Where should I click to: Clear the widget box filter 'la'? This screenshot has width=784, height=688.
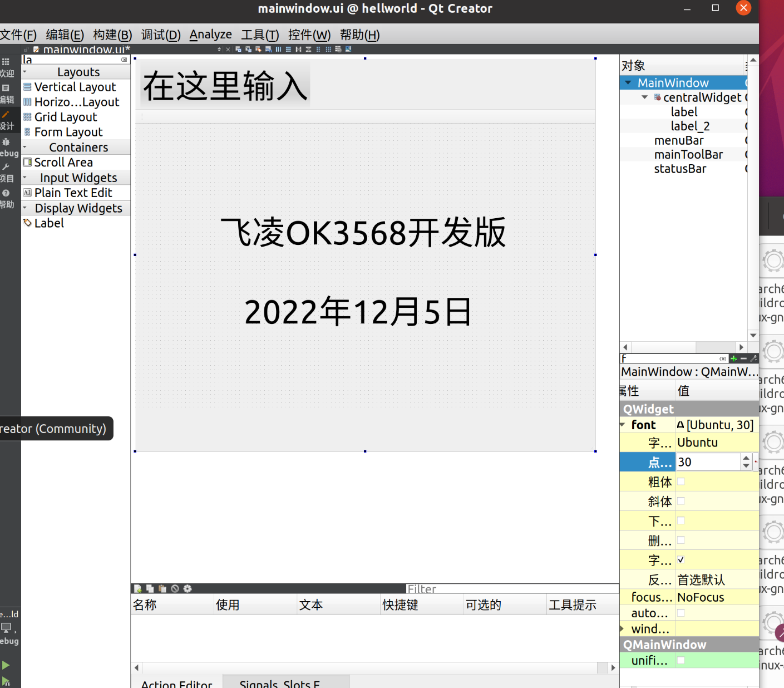124,60
